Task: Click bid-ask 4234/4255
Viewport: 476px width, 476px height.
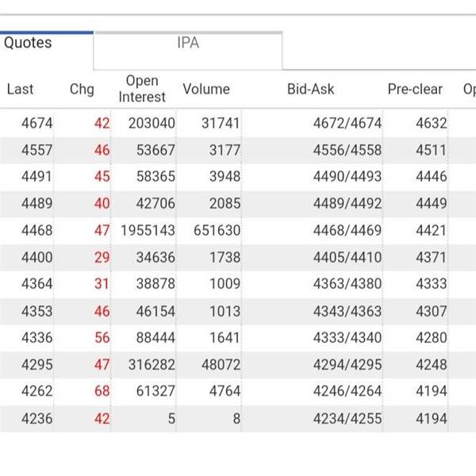Action: coord(347,419)
